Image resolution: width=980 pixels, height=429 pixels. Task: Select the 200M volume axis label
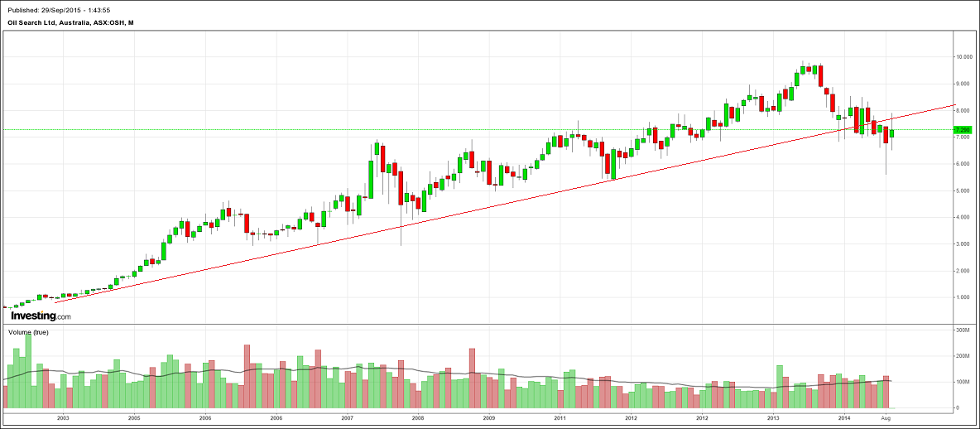[963, 356]
